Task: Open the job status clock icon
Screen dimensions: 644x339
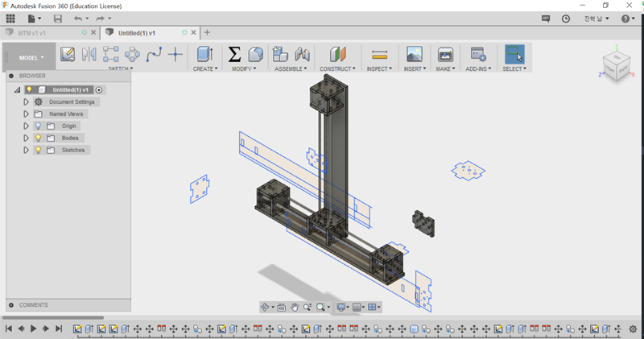Action: click(566, 19)
